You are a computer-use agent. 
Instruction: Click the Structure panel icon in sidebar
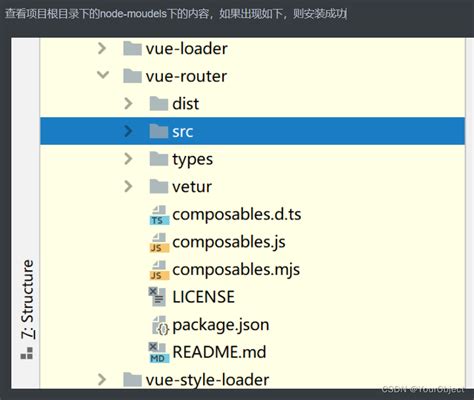[27, 353]
